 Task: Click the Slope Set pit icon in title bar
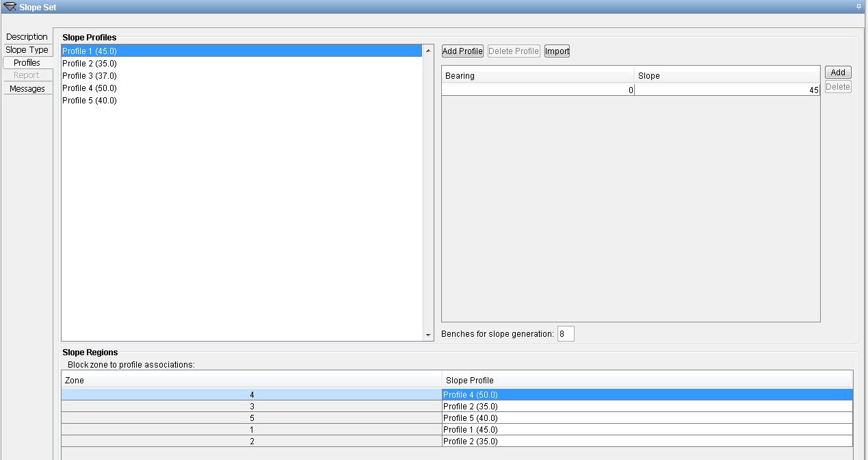pos(9,6)
